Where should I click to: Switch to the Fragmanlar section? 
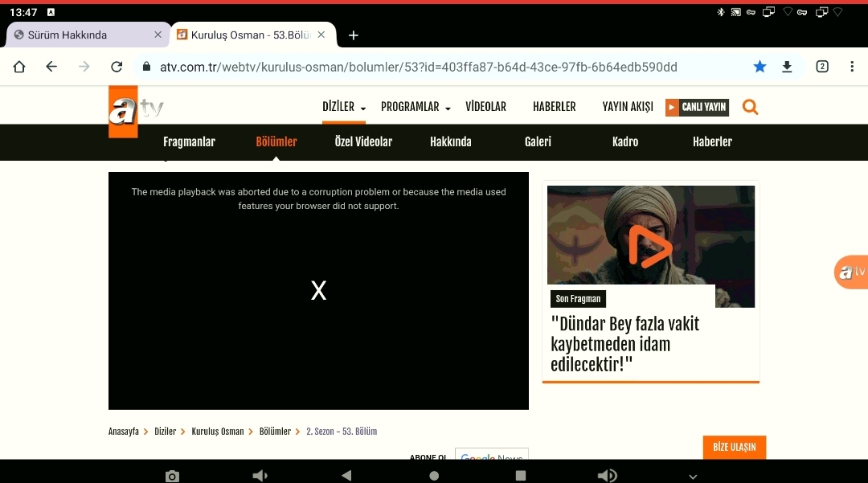[190, 141]
